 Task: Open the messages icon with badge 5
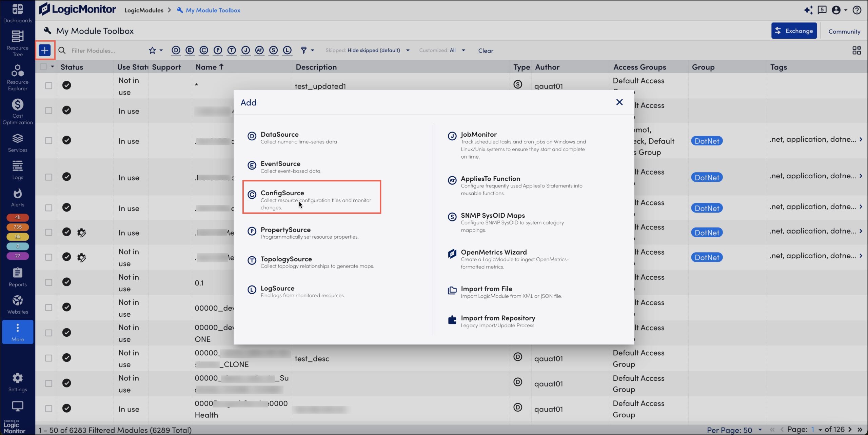point(822,10)
